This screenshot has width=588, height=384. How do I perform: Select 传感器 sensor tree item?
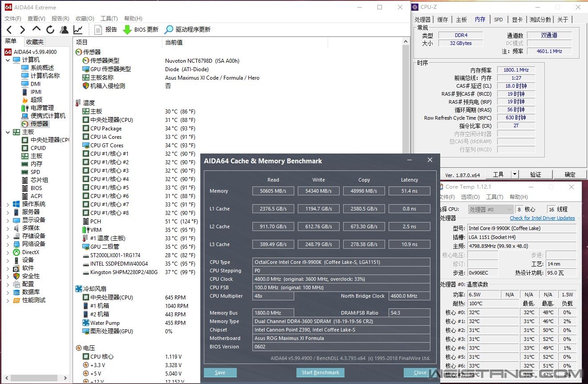[39, 124]
